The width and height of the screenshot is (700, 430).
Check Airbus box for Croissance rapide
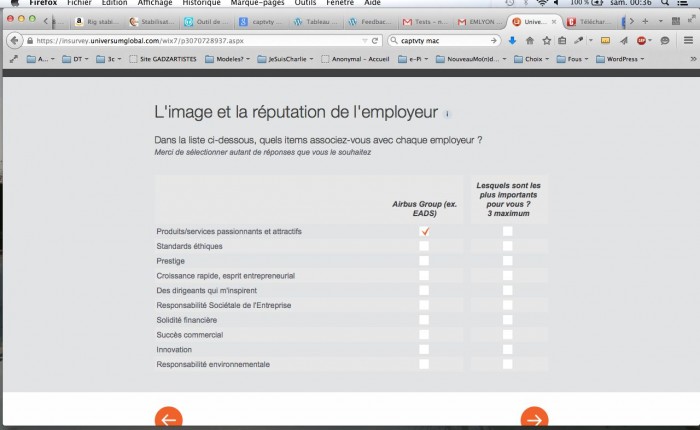424,276
